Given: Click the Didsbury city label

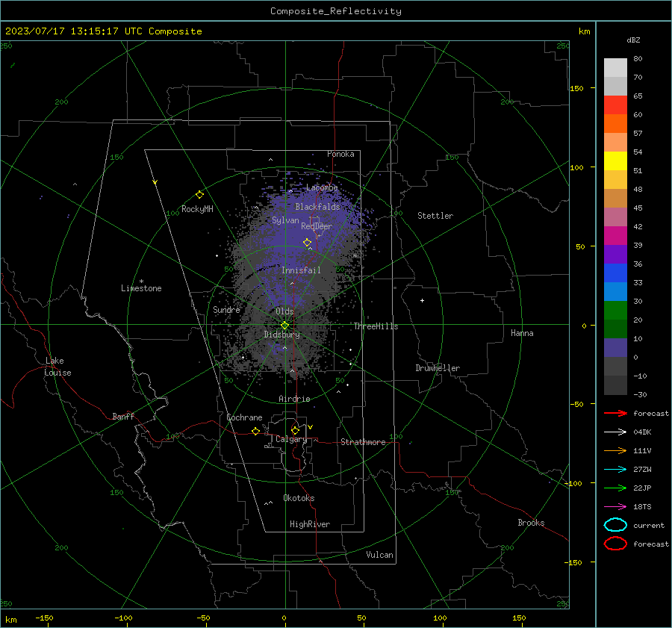Looking at the screenshot, I should click(x=281, y=335).
